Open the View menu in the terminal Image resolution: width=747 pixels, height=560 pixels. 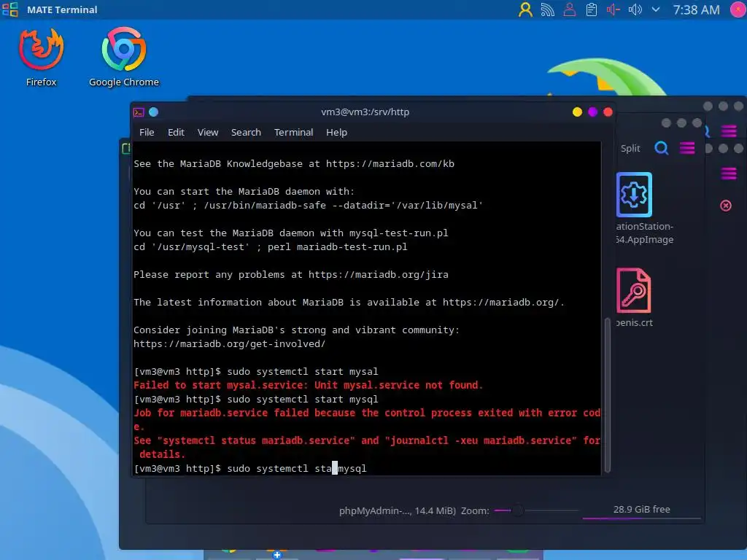tap(208, 133)
